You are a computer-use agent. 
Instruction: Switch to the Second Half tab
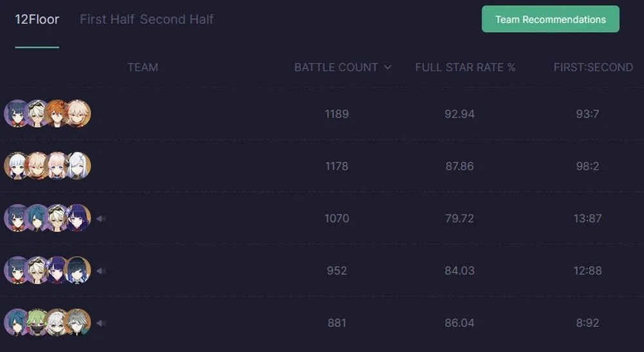tap(176, 19)
